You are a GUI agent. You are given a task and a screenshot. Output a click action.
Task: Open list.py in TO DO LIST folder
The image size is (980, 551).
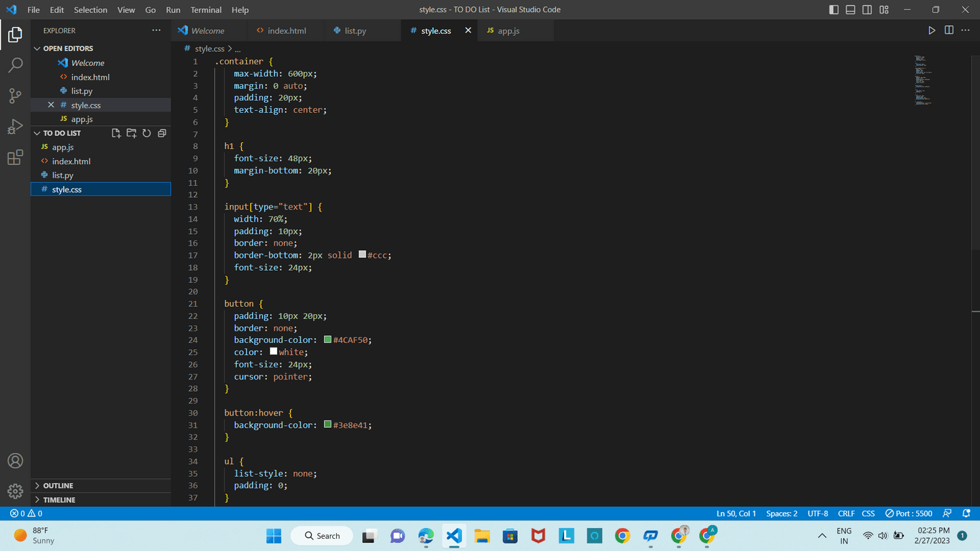[x=101, y=175]
